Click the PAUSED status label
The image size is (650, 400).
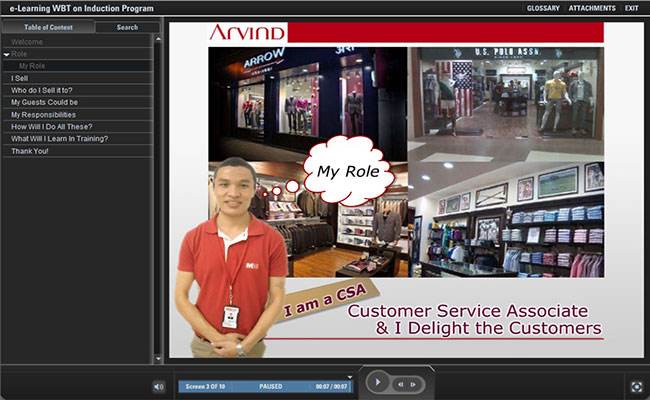click(271, 386)
